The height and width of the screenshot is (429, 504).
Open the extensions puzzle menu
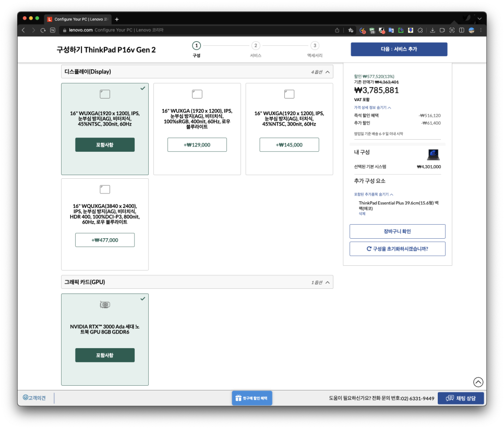420,30
